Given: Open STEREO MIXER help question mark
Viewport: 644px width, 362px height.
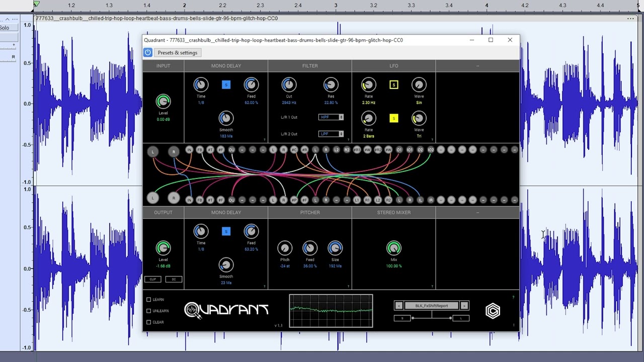Looking at the screenshot, I should [x=432, y=287].
